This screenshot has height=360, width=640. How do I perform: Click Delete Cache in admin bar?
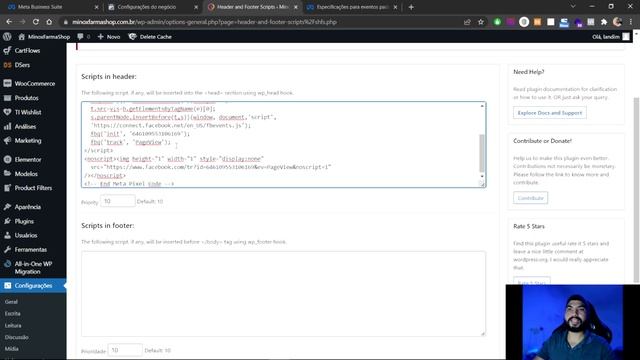coord(150,37)
